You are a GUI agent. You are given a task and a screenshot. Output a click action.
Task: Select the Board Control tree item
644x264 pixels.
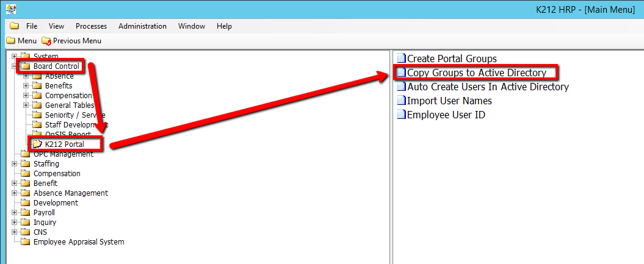[x=56, y=66]
